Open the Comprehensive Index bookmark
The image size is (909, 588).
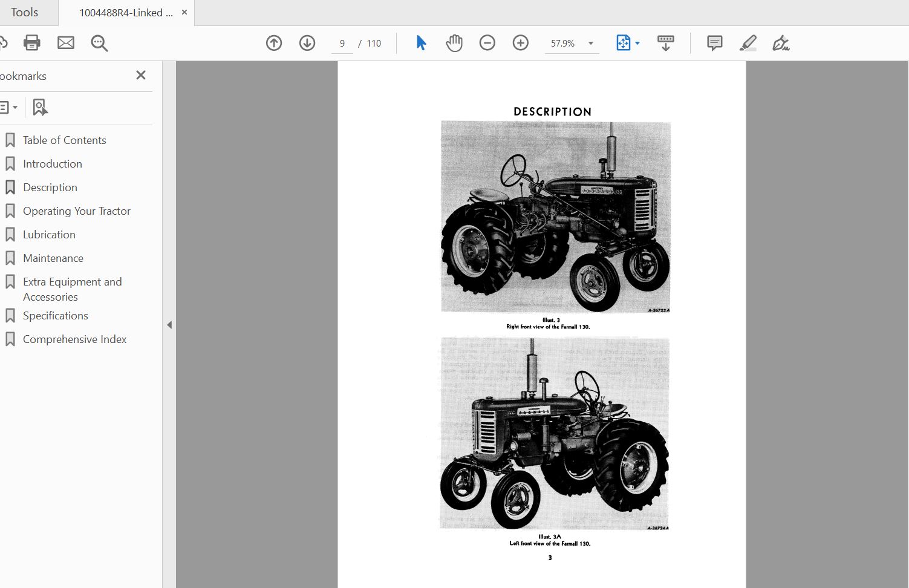pos(75,339)
